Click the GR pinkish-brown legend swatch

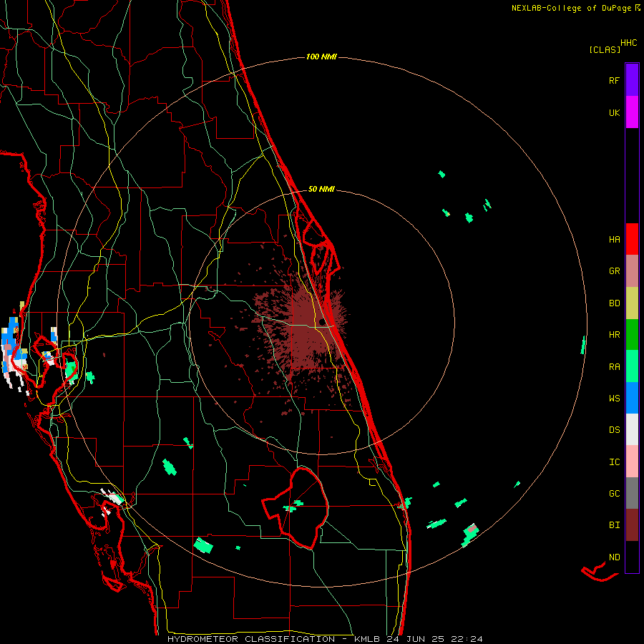pos(632,271)
